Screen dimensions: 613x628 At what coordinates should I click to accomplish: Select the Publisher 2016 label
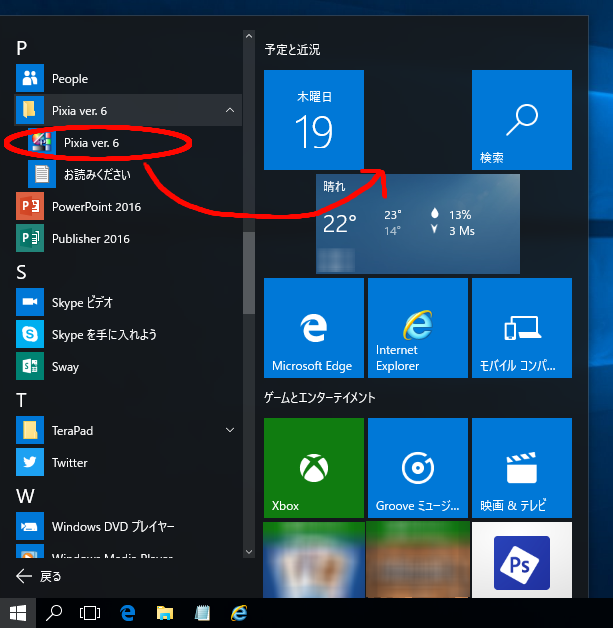tap(91, 239)
